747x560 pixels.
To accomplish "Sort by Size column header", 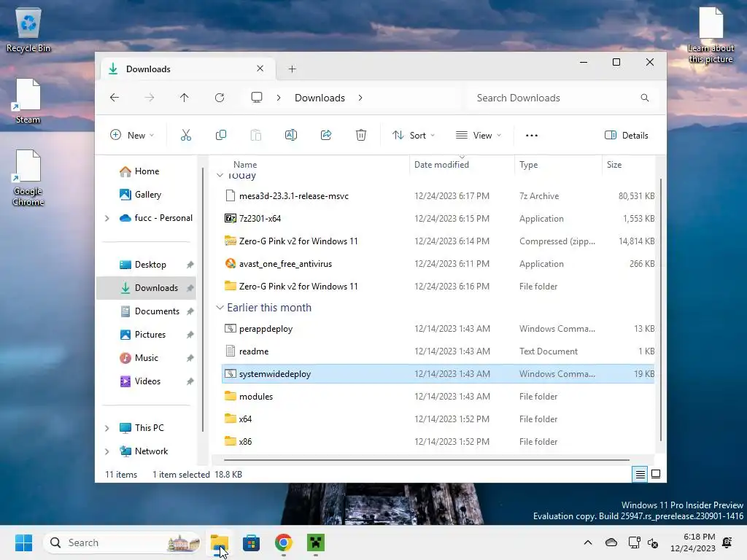I will point(614,165).
